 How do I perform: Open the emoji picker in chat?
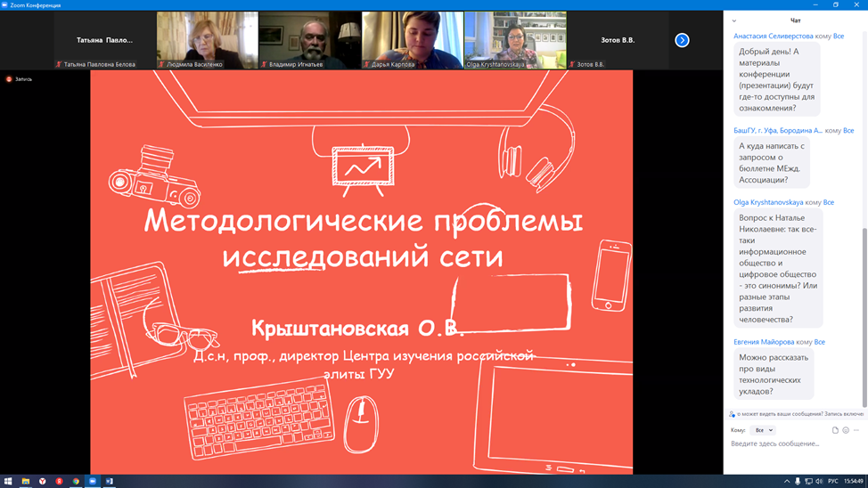846,430
